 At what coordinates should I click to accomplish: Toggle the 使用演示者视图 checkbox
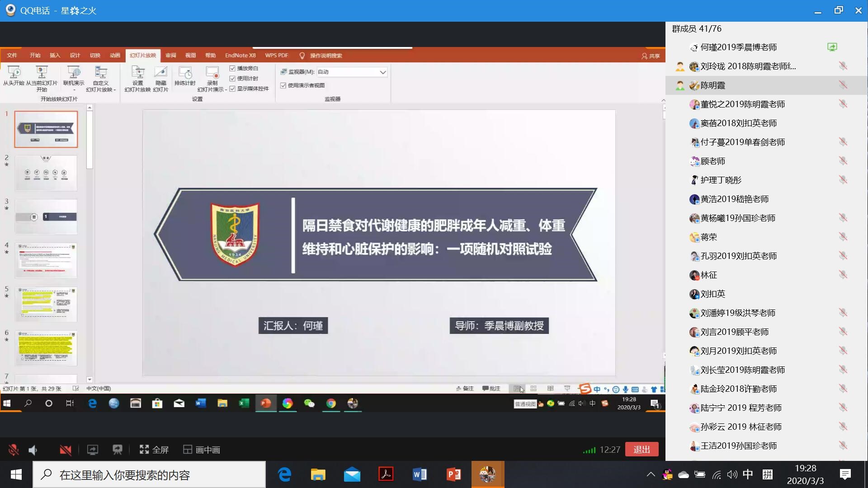pyautogui.click(x=283, y=85)
